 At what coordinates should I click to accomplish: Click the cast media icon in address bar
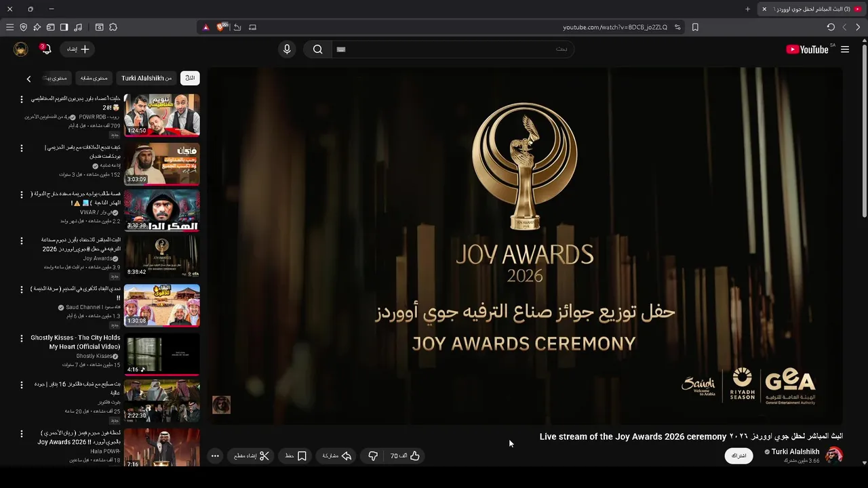pos(252,27)
